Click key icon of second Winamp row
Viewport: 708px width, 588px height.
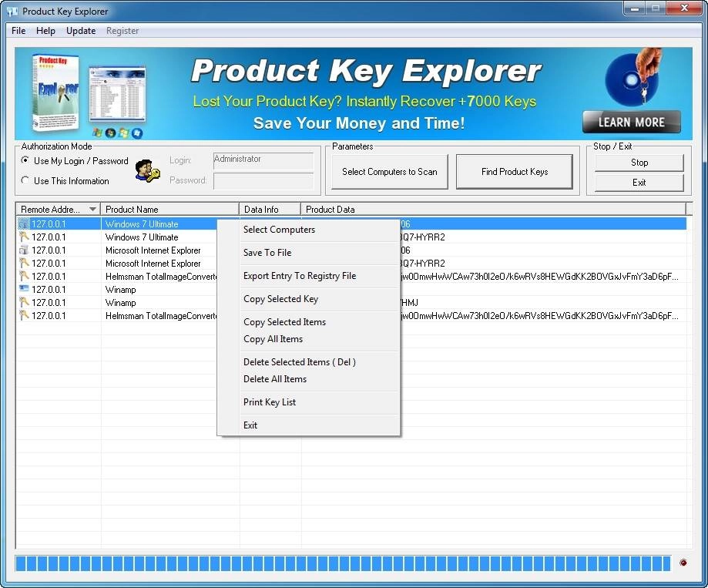point(24,302)
